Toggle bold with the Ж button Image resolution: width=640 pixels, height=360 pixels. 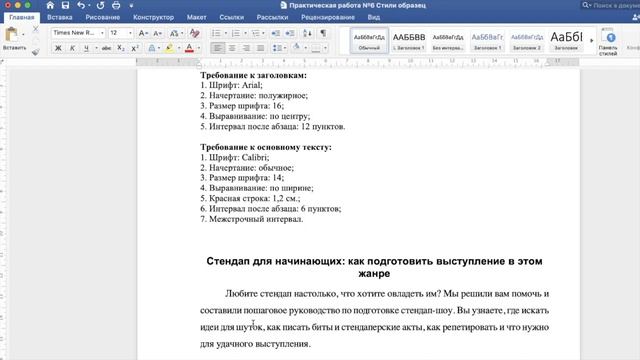click(58, 48)
